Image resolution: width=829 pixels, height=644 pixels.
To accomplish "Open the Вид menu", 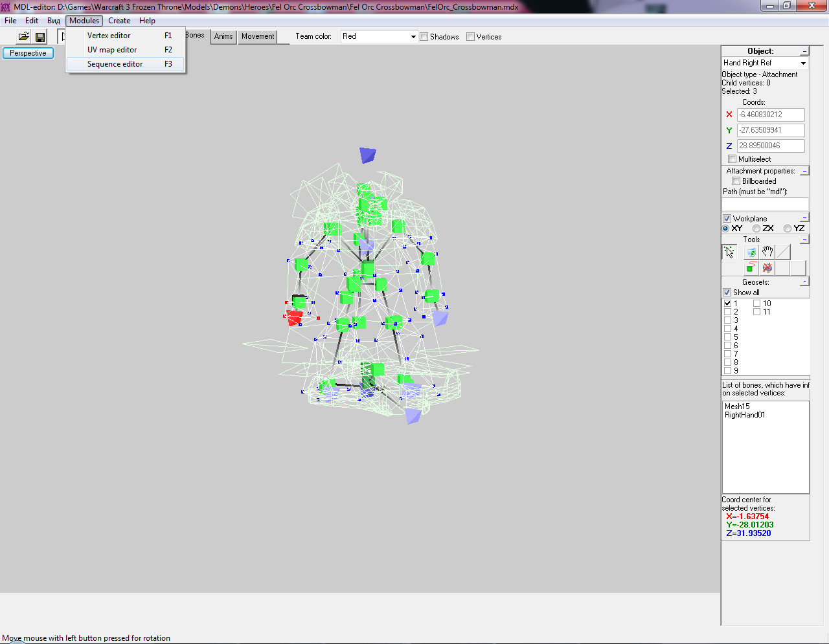I will point(54,21).
